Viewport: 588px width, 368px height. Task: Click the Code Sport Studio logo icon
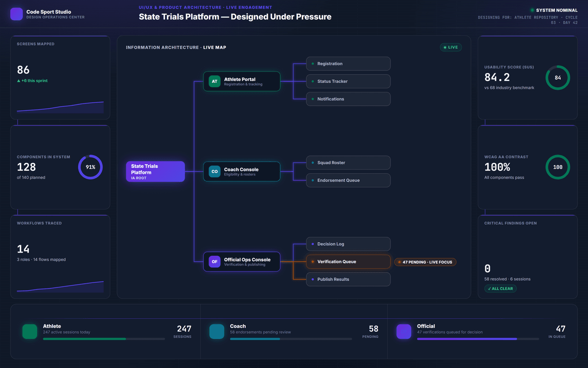[x=17, y=14]
